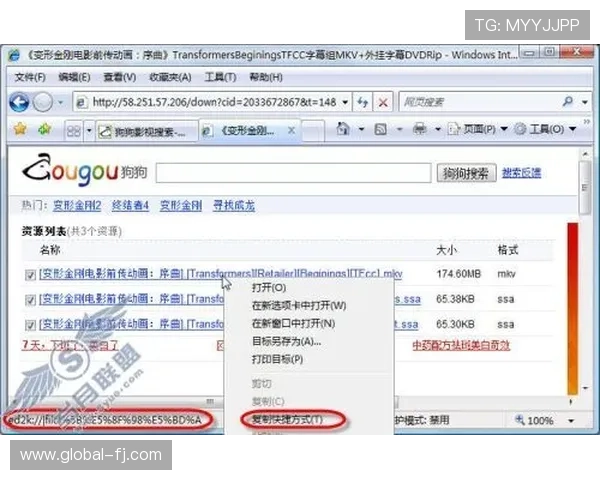Open the 编辑(E) menu

[x=74, y=77]
